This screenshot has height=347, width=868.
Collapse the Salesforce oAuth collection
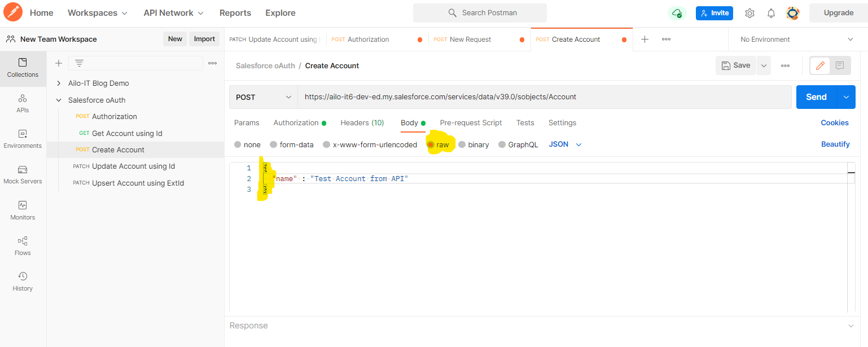point(59,100)
